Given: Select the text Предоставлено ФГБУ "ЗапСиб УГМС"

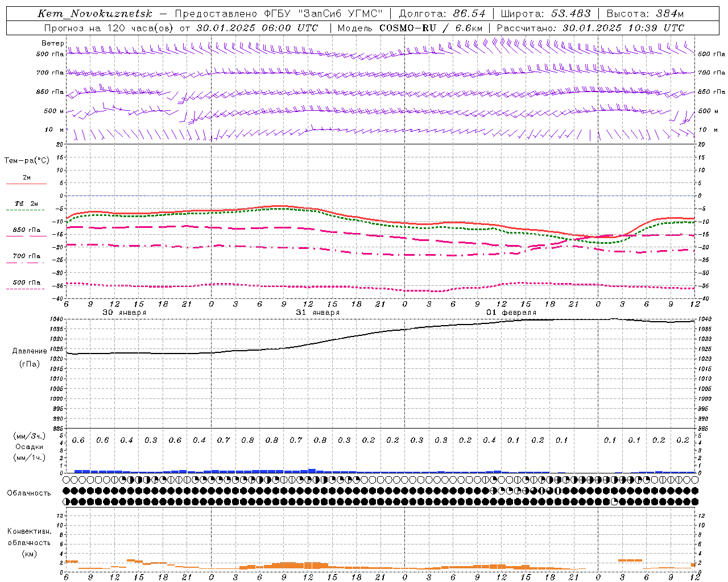Looking at the screenshot, I should (x=279, y=14).
